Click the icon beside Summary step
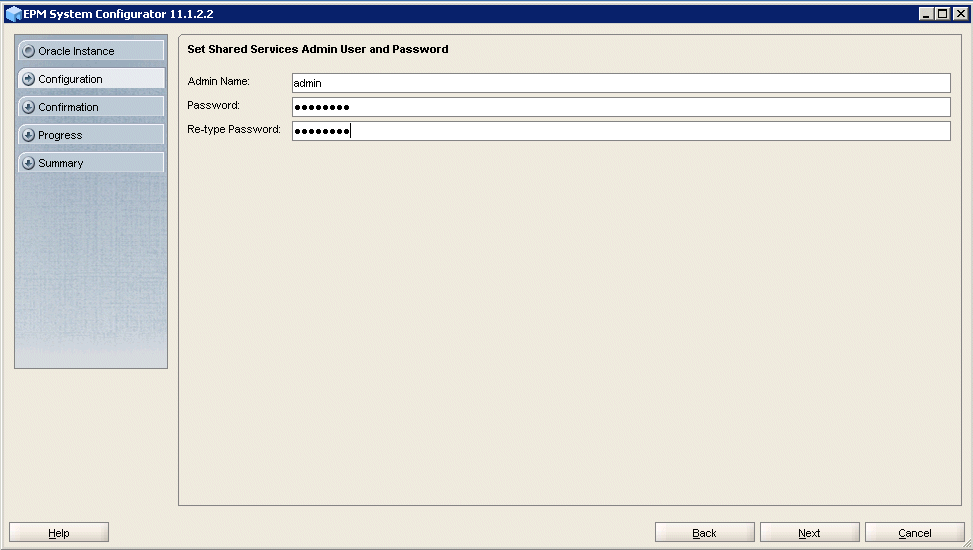 click(x=29, y=163)
